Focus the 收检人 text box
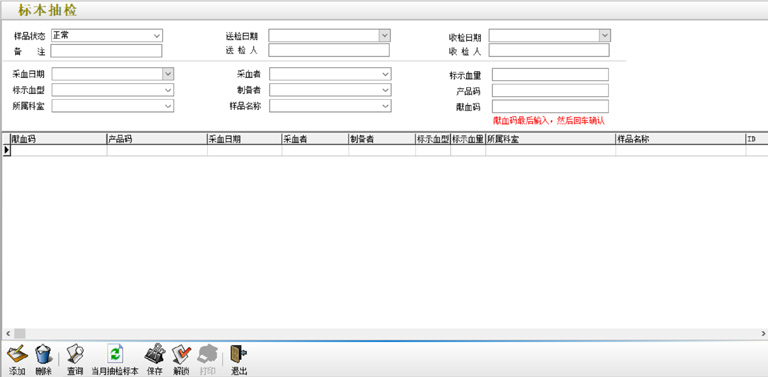 549,50
